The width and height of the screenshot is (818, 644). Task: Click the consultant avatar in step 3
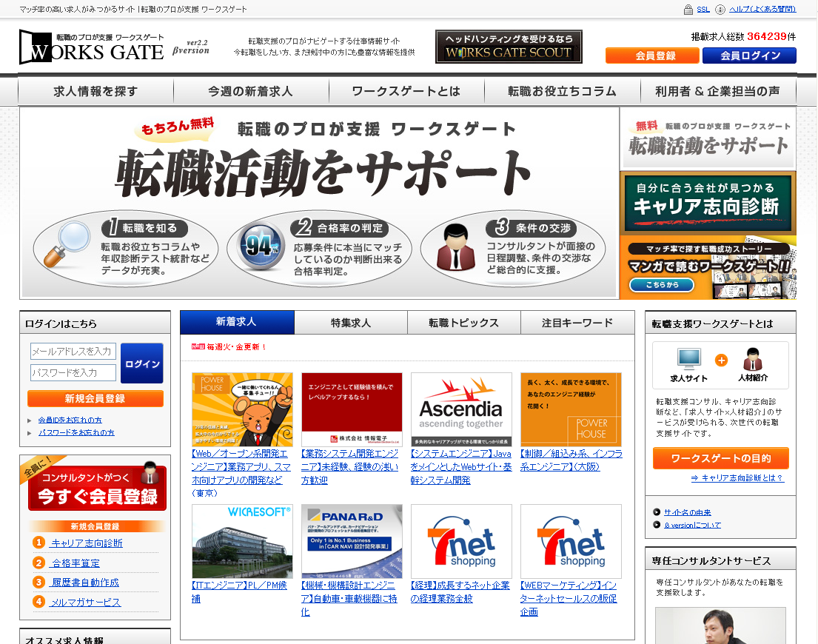click(x=455, y=246)
